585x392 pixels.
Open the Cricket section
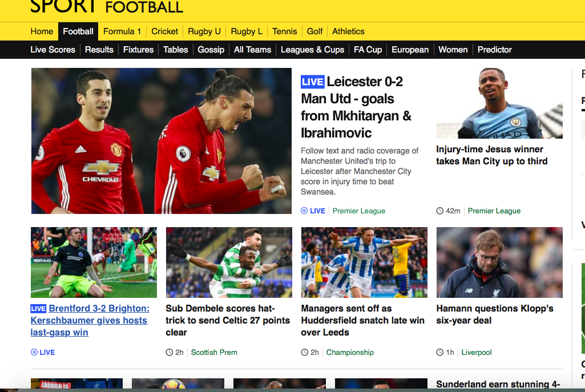pyautogui.click(x=164, y=31)
